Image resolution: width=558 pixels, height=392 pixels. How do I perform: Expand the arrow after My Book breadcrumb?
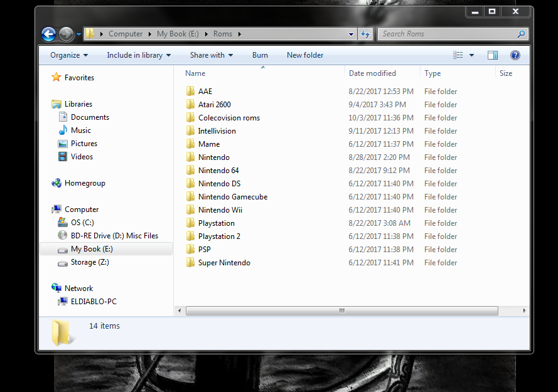[x=206, y=34]
